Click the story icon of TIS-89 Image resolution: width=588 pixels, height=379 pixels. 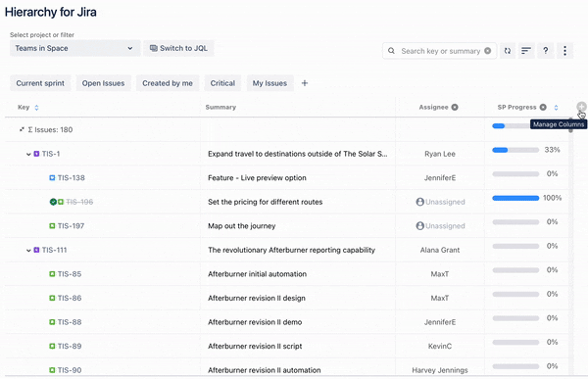(52, 346)
